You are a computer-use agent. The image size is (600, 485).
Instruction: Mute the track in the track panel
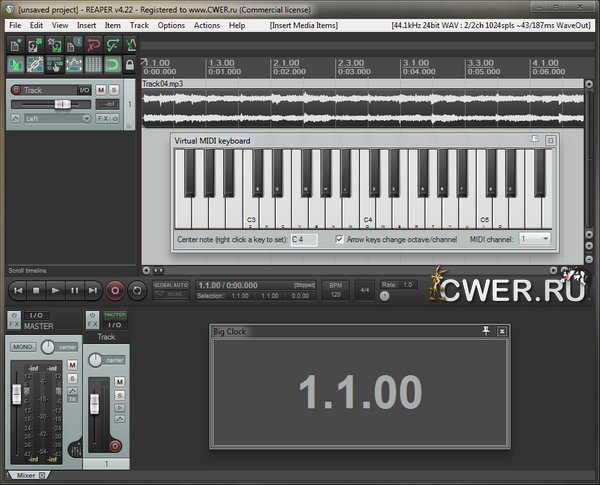click(101, 90)
